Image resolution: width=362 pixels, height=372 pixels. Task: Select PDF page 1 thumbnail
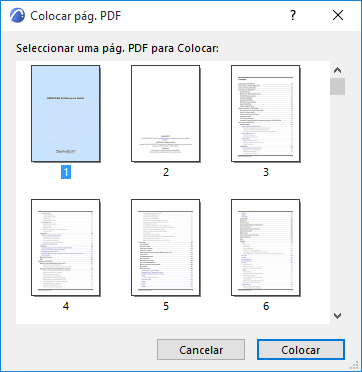pos(66,114)
